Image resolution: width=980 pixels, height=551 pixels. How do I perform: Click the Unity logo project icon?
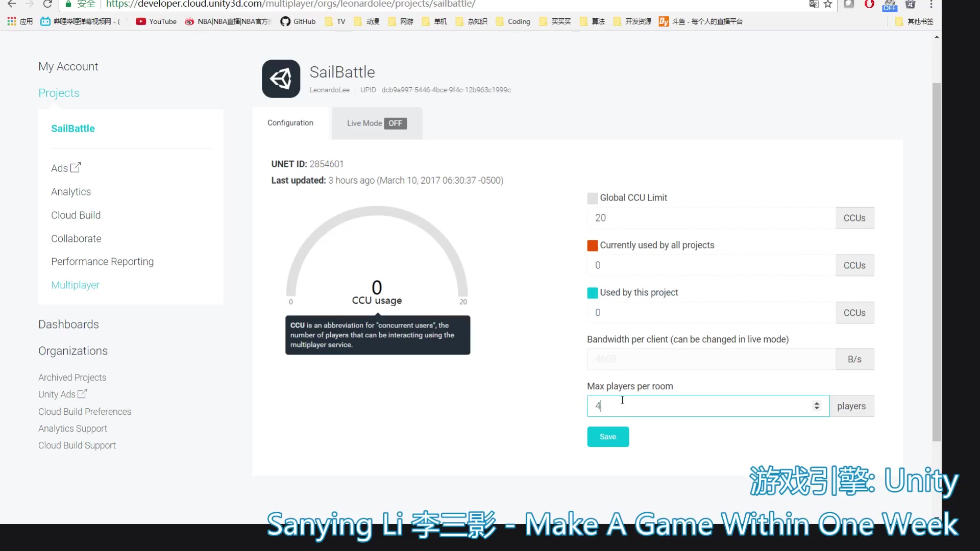coord(281,79)
